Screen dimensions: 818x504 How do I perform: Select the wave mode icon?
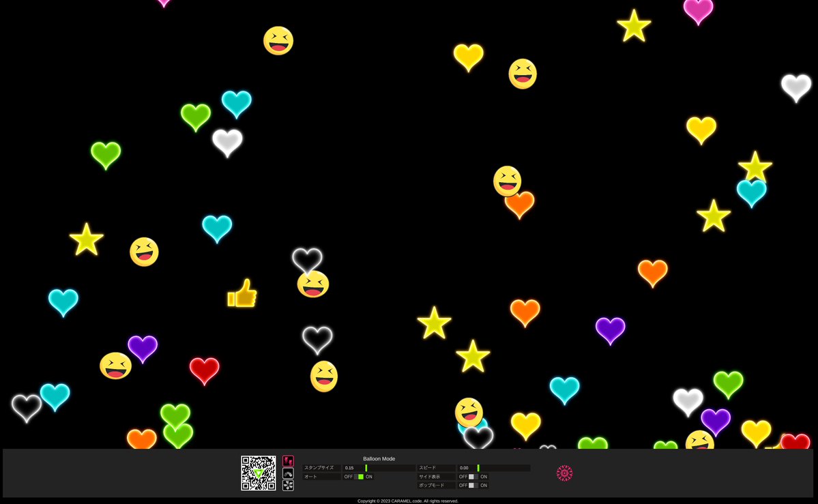288,473
